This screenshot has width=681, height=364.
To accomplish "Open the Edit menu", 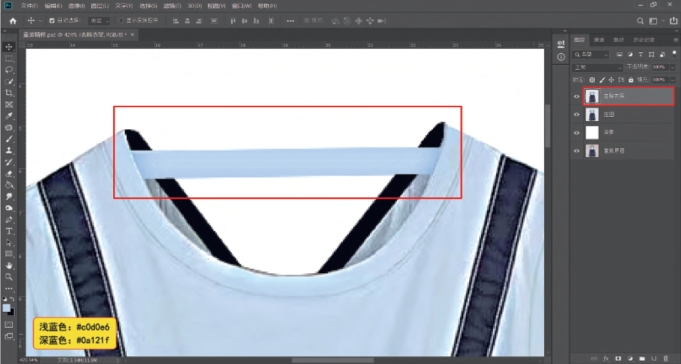I will tap(53, 6).
